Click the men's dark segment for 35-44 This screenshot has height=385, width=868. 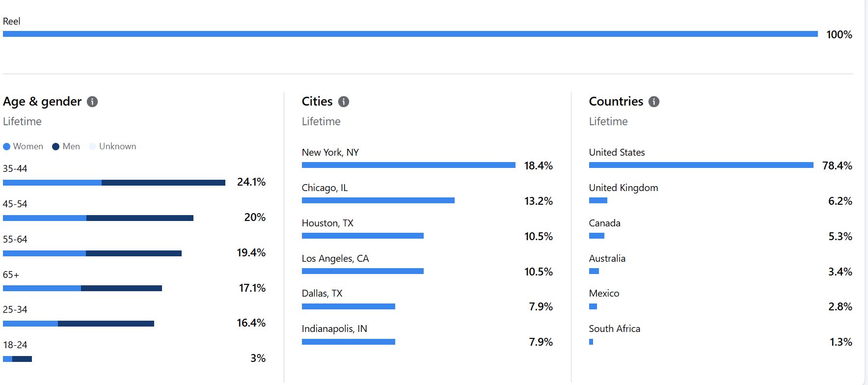click(x=163, y=183)
